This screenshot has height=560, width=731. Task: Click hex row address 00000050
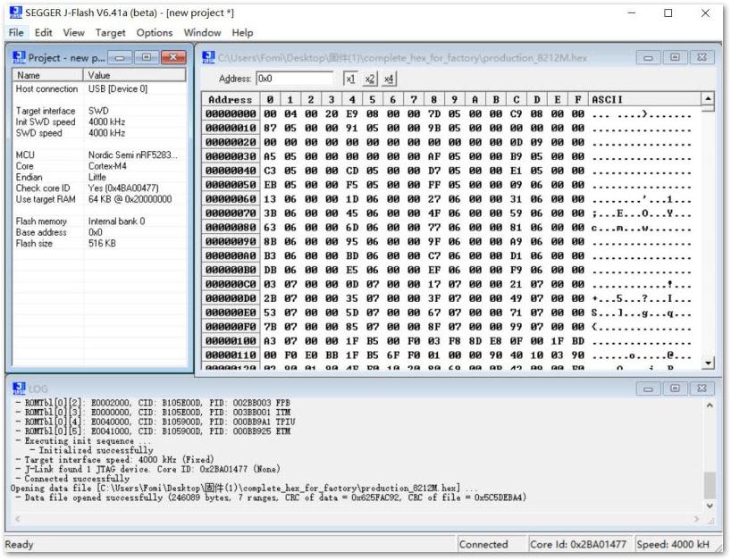click(231, 185)
